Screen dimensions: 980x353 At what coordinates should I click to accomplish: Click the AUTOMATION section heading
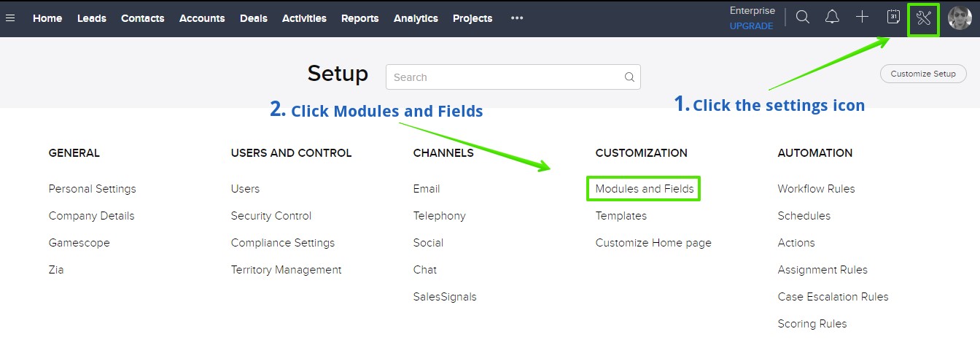point(815,153)
